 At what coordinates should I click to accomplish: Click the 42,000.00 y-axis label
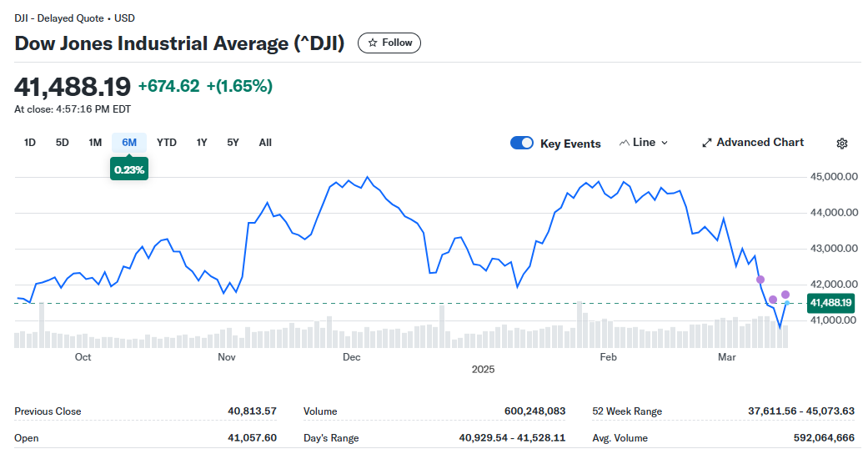tap(835, 285)
